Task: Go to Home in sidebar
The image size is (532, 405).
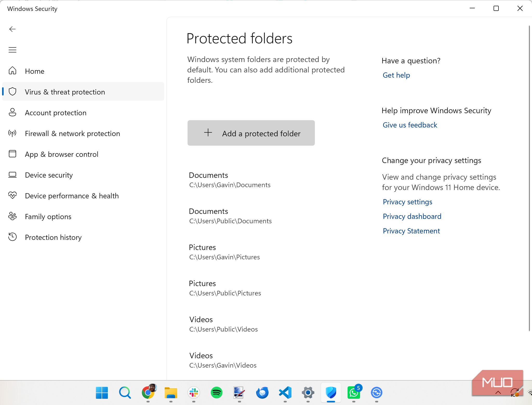Action: 83,71
